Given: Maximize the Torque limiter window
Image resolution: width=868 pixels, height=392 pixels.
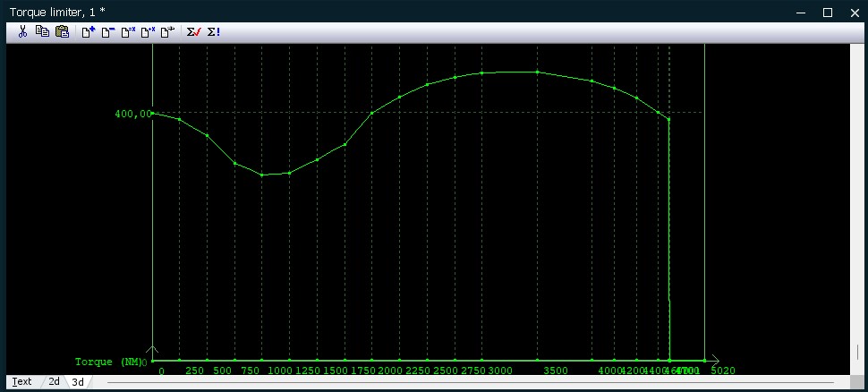Looking at the screenshot, I should (828, 13).
